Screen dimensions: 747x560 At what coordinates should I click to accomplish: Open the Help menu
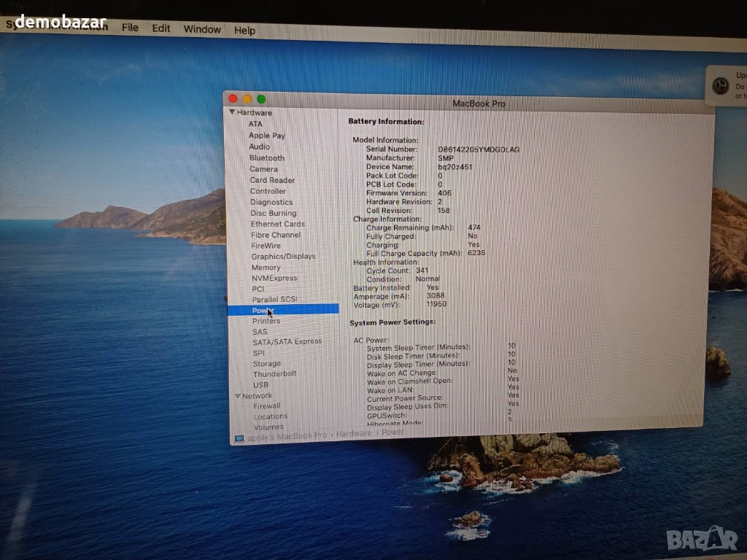click(244, 30)
